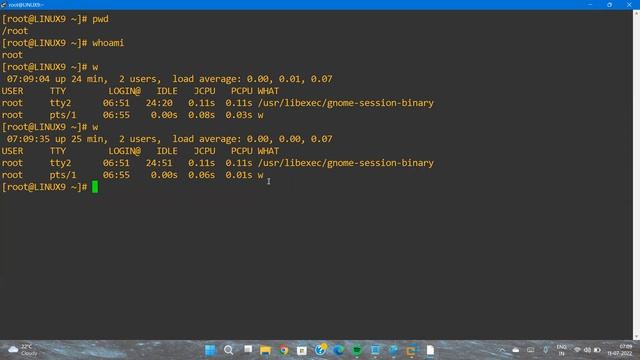This screenshot has width=640, height=360.
Task: Show hidden system tray icons chevron
Action: [502, 350]
